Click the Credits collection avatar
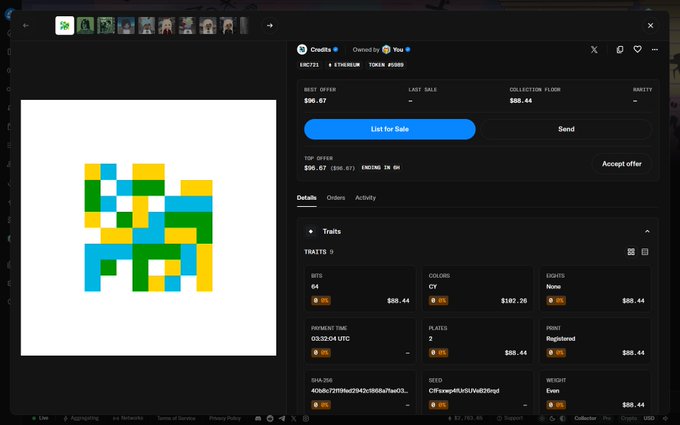Image resolution: width=680 pixels, height=425 pixels. [x=302, y=49]
